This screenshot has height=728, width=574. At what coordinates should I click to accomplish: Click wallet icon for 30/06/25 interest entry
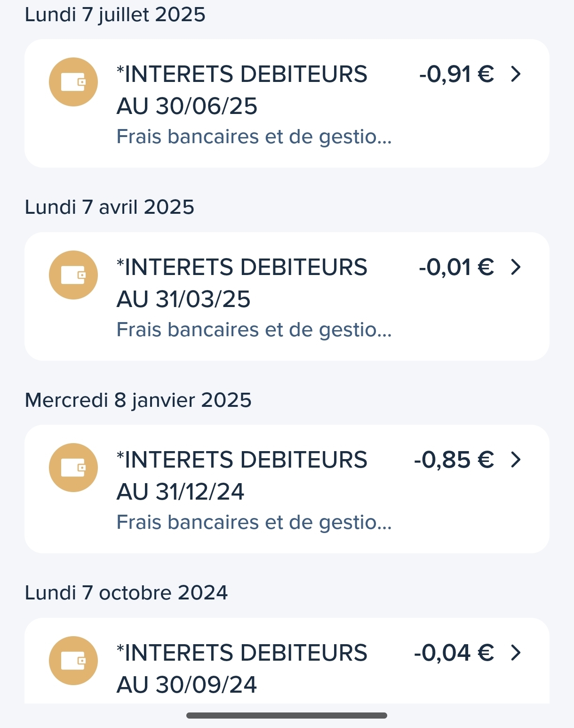(x=73, y=82)
